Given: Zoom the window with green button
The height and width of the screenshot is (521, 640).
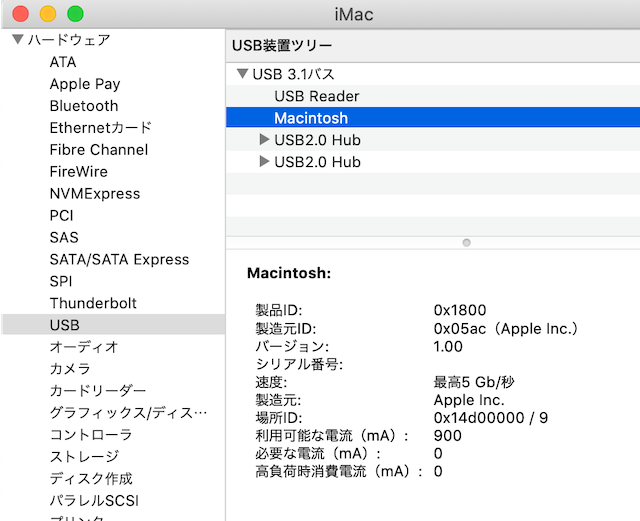Looking at the screenshot, I should [75, 13].
